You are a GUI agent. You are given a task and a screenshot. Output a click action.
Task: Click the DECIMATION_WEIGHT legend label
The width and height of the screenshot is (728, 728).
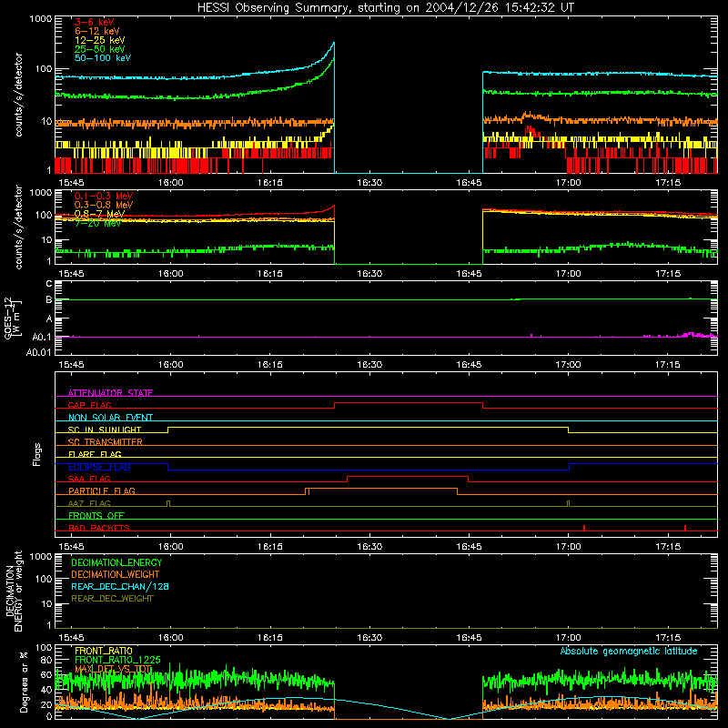(x=116, y=574)
